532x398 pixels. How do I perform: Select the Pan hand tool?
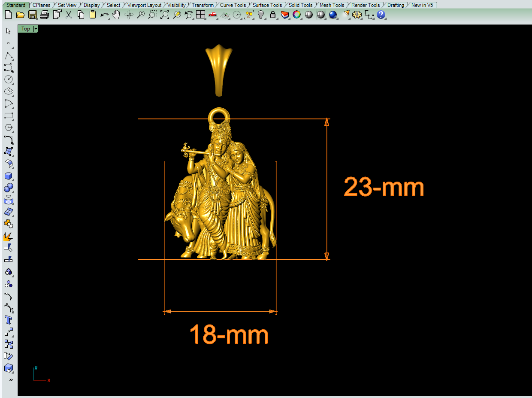116,15
